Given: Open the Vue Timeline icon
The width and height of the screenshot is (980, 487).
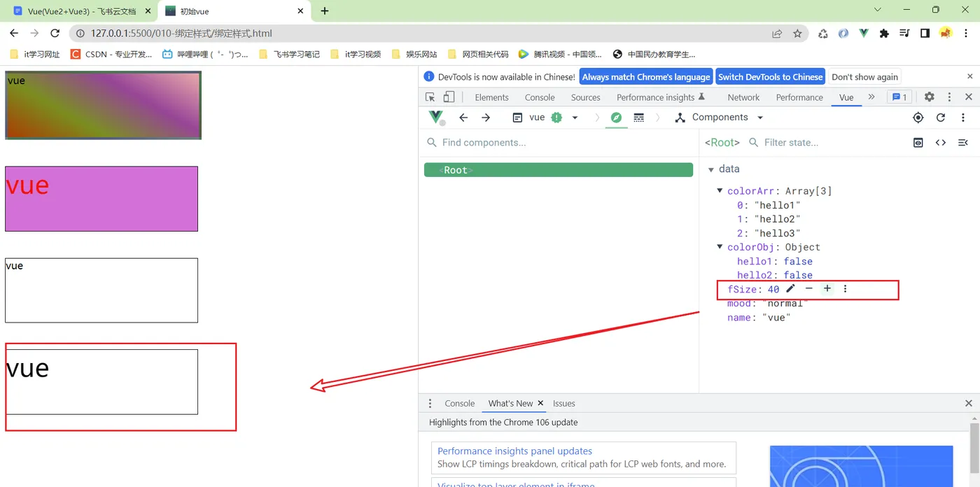Looking at the screenshot, I should 639,118.
